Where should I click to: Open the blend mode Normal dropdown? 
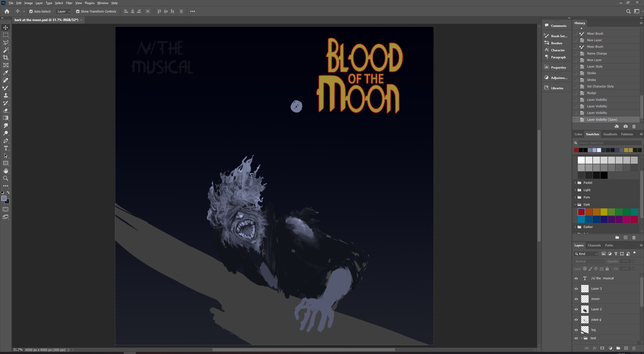click(589, 261)
